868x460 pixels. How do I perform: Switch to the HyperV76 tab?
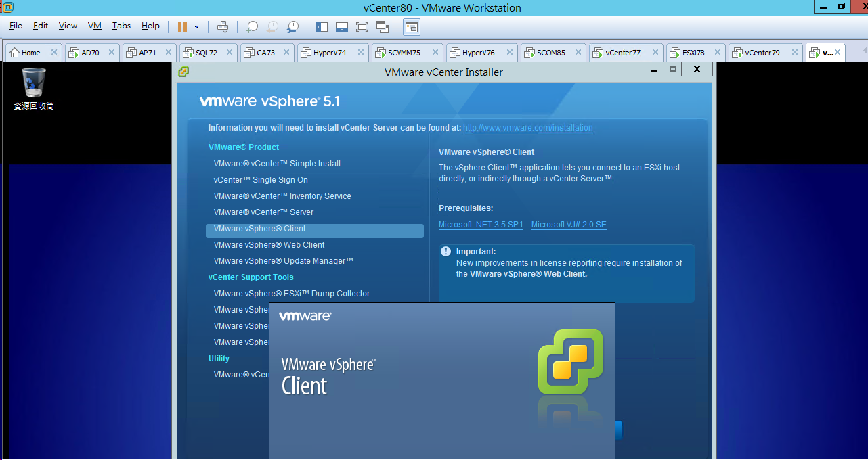[479, 53]
